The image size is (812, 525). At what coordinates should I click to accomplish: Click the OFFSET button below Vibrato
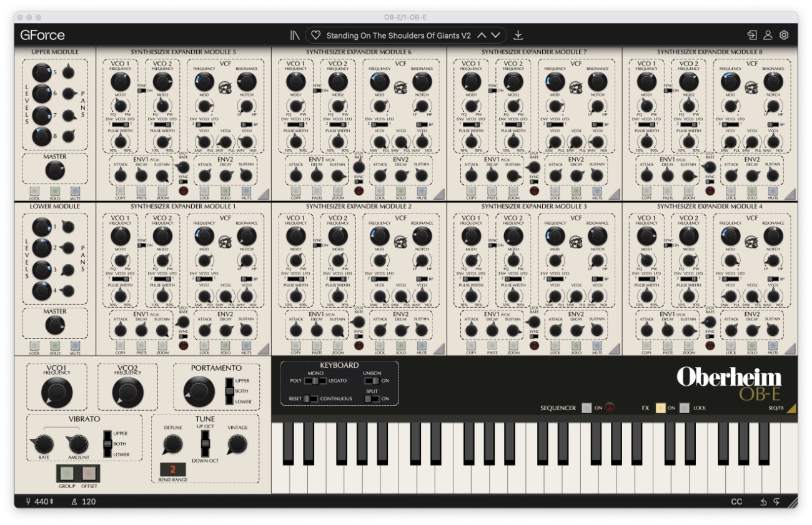[x=89, y=473]
